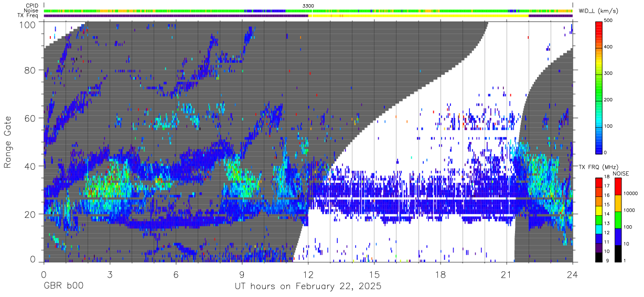
Task: Click the yellow segment of TX Freq bar
Action: click(x=418, y=16)
